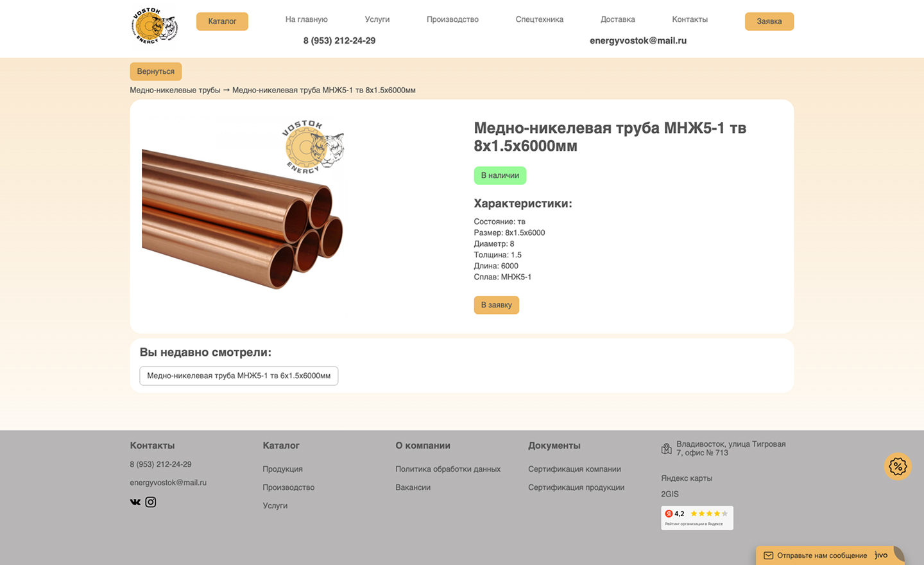Click the envelope icon in Jivo chat bar

(769, 555)
